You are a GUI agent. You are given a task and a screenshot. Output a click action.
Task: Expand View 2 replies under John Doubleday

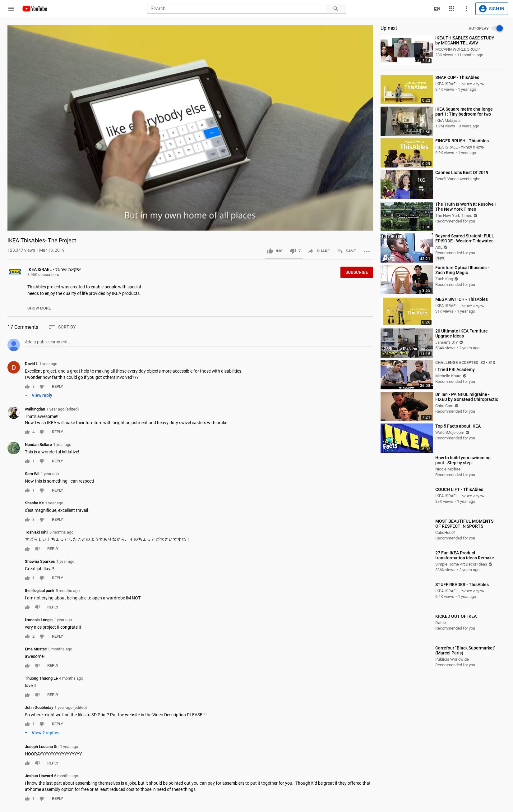tap(42, 733)
